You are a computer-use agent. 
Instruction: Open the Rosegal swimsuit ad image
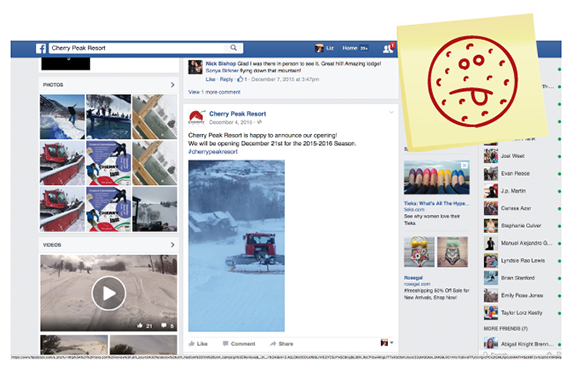[x=436, y=252]
